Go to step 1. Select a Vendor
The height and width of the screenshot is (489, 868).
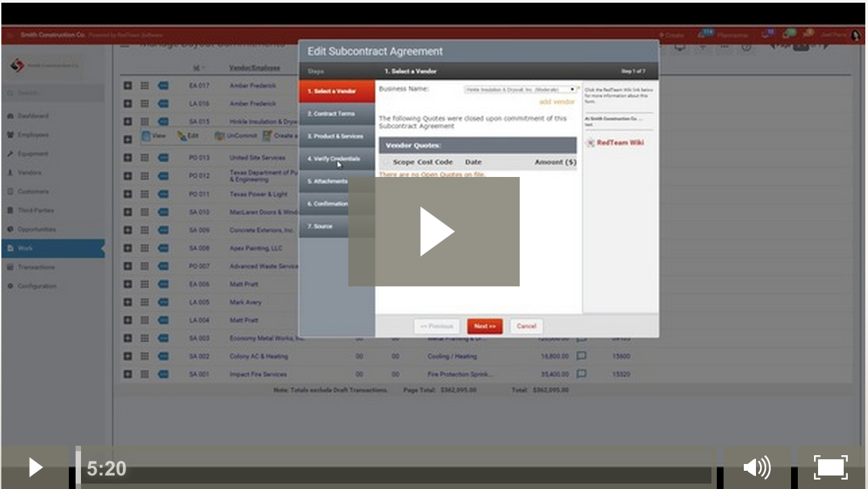[337, 91]
